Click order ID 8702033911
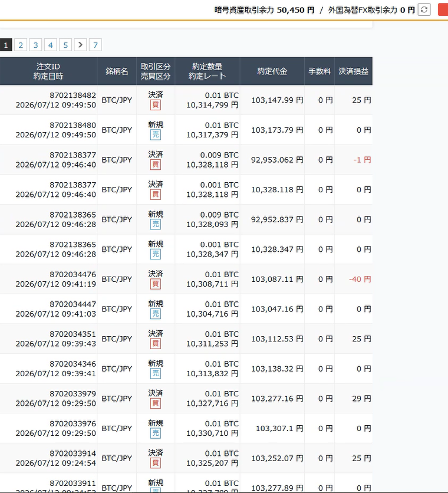Screen dimensions: 448x493 [73, 483]
